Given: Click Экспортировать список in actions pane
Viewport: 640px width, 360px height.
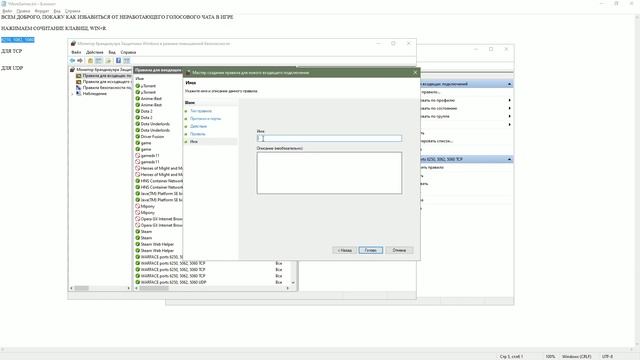Looking at the screenshot, I should (436, 141).
